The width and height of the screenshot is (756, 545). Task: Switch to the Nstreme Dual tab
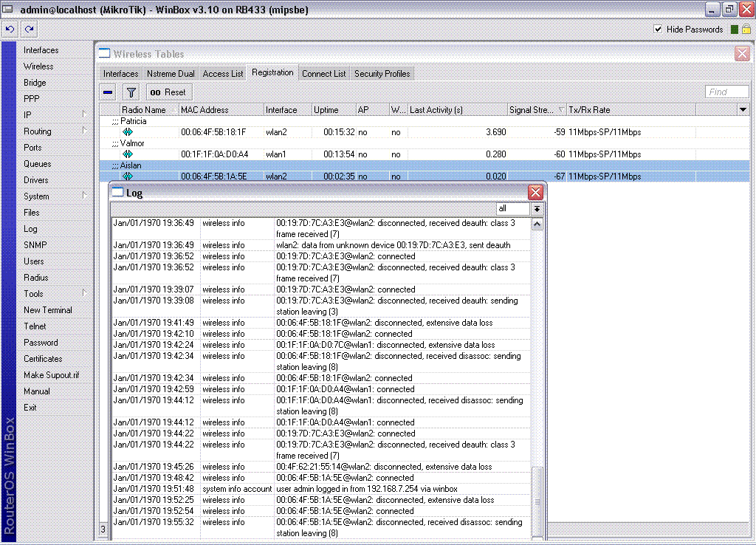click(x=171, y=74)
